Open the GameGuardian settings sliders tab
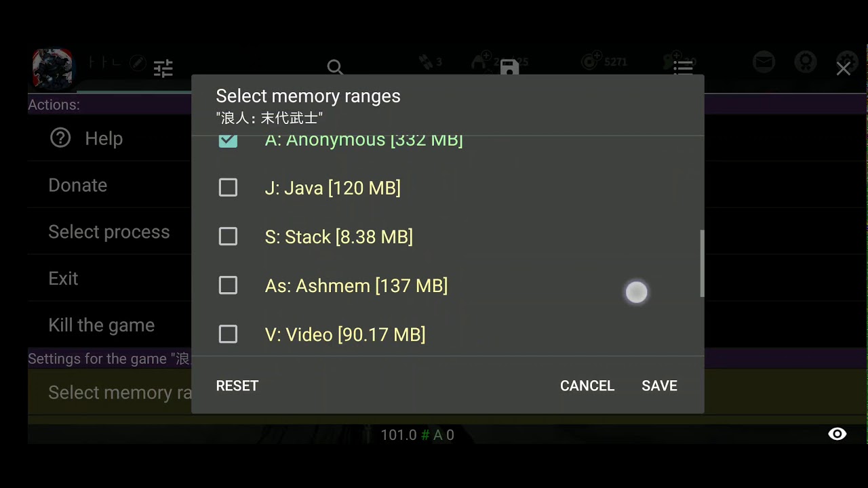 coord(163,68)
